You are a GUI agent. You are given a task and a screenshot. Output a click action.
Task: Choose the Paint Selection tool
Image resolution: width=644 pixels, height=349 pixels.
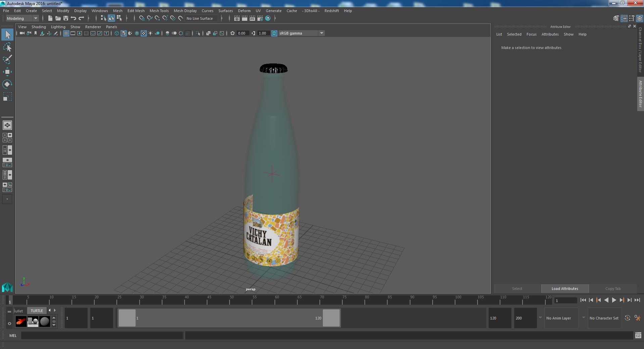pyautogui.click(x=7, y=59)
